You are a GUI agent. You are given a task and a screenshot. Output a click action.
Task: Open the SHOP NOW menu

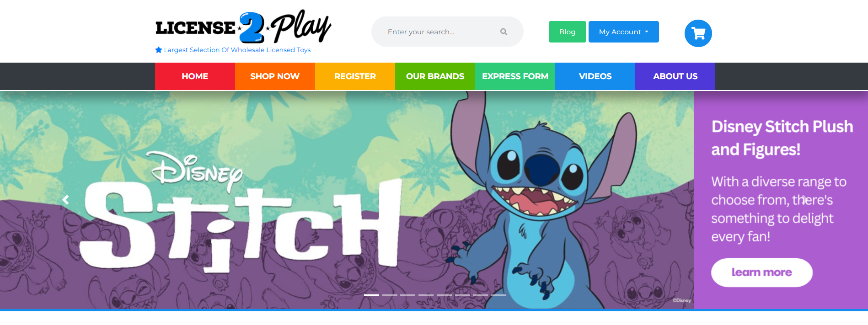(275, 76)
